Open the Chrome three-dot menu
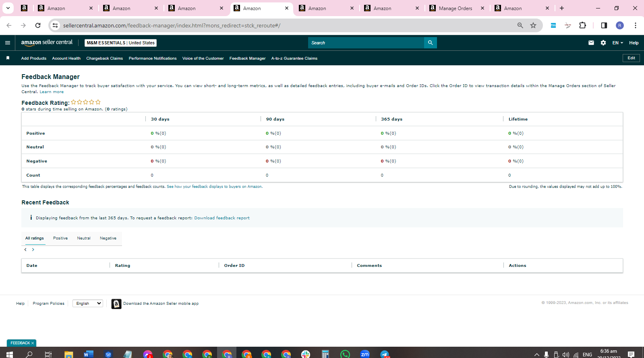 coord(636,25)
